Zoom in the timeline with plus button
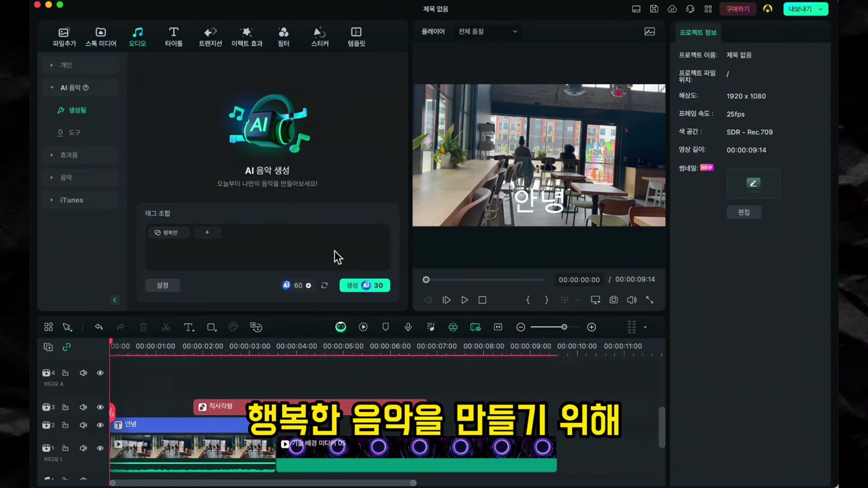This screenshot has width=868, height=488. coord(592,328)
